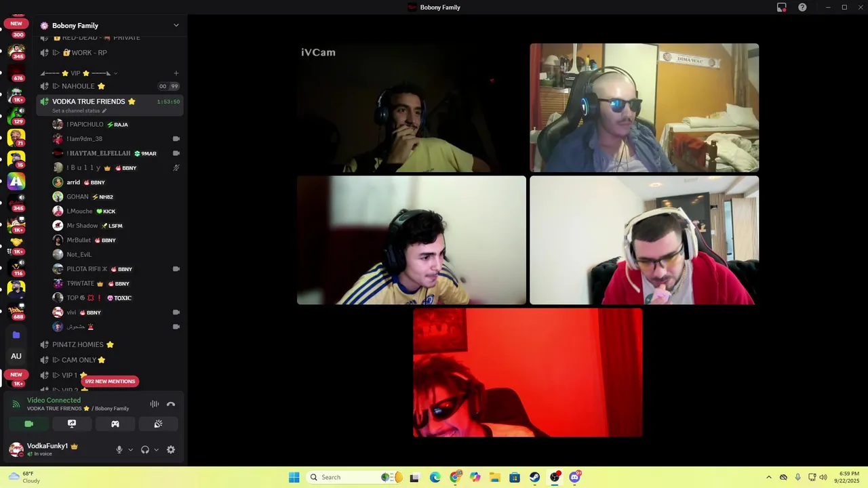Open the WORK - RP channel
Image resolution: width=868 pixels, height=488 pixels.
[x=110, y=53]
